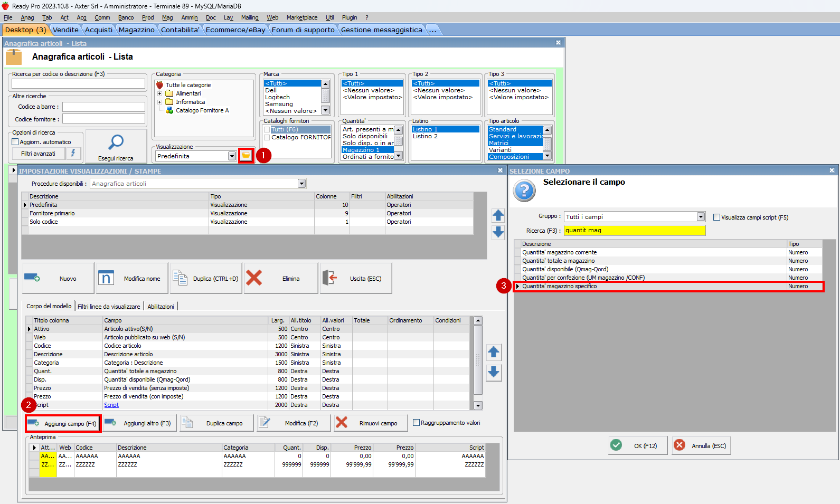Toggle Catalogo FORNITORE checkbox
Screen dimensions: 840x504
pos(267,137)
